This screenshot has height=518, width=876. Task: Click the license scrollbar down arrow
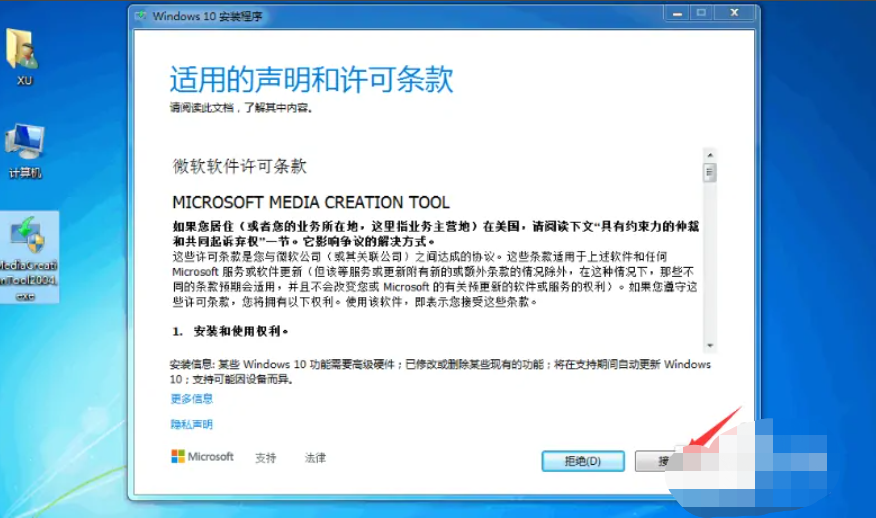710,345
